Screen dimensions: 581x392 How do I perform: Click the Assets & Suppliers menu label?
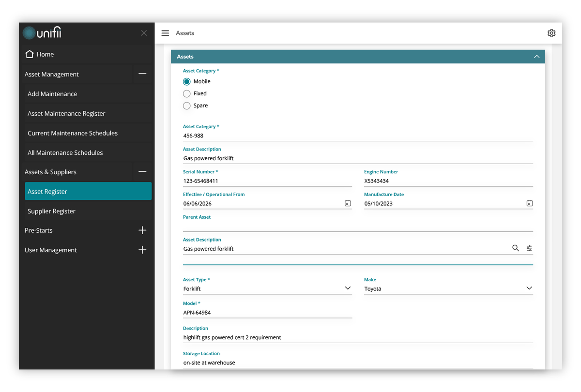click(50, 172)
